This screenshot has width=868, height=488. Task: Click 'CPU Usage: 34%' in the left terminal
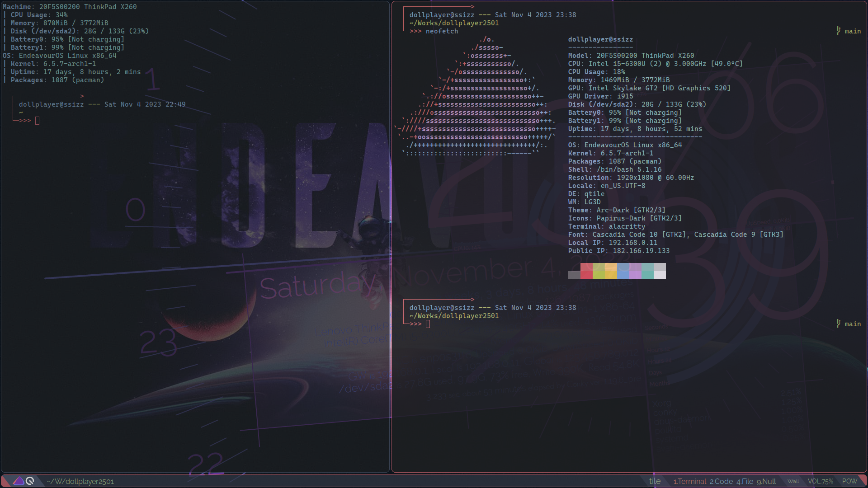point(39,15)
